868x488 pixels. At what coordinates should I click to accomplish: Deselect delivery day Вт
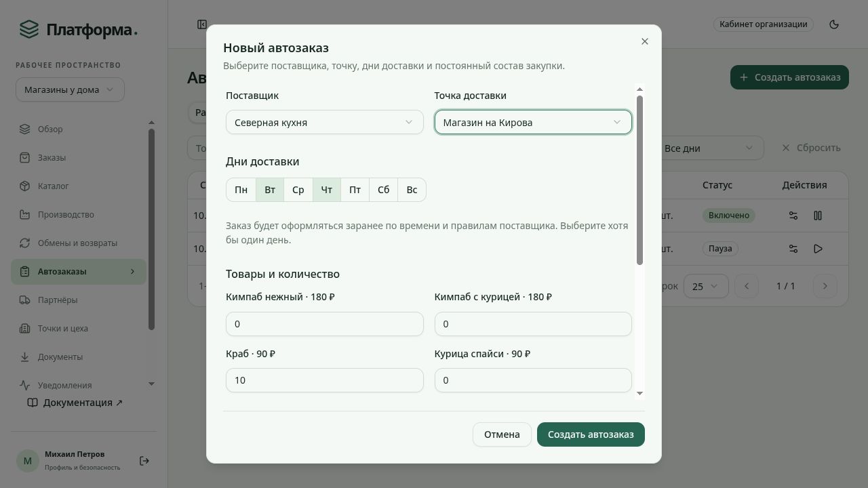270,190
